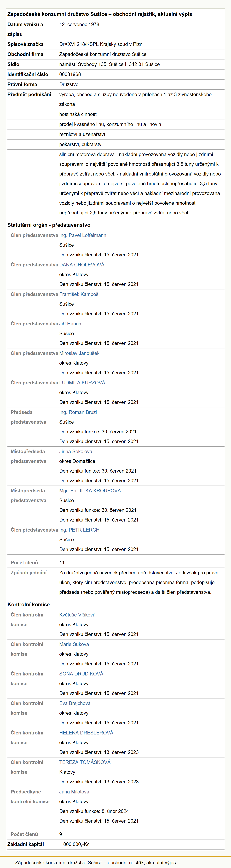Open the HELENA DRESLEROVÁ link
Image resolution: width=231 pixels, height=868 pixels.
pos(86,733)
